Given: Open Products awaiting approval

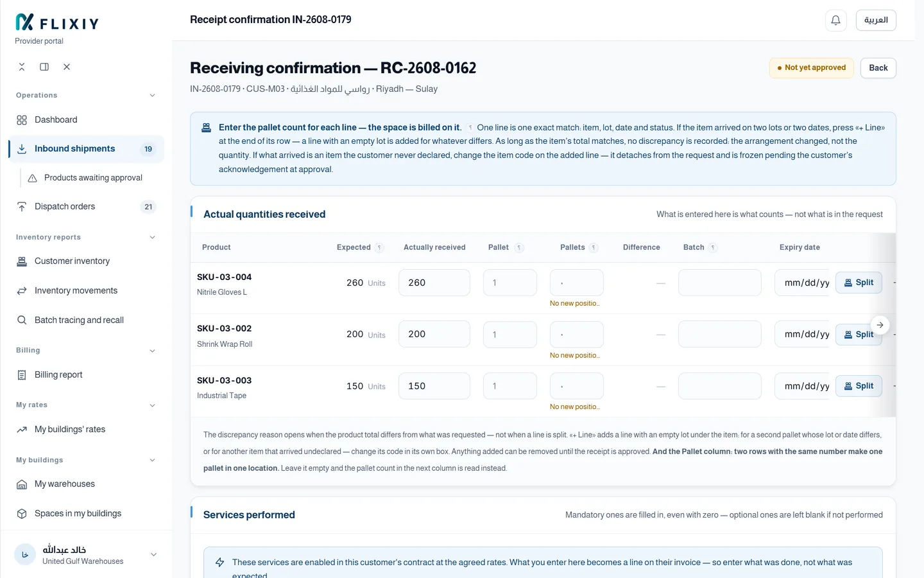Looking at the screenshot, I should pos(93,178).
